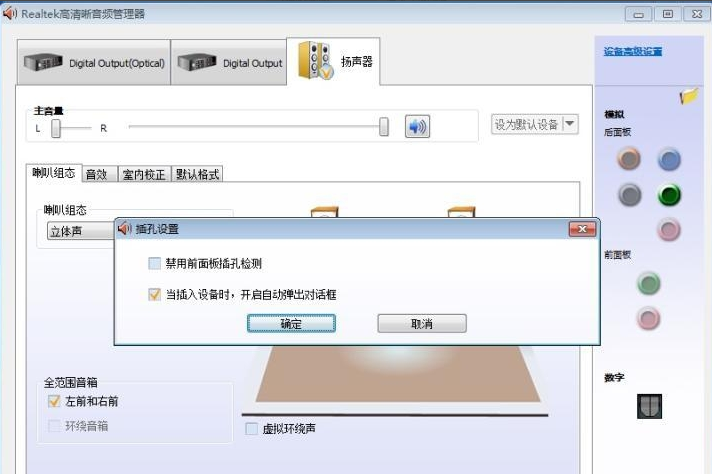
Task: Switch to Digital Output(Optical) tab
Action: pos(94,62)
